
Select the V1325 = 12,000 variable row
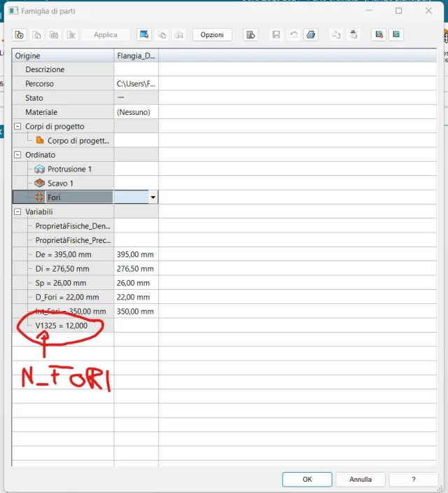(x=62, y=326)
